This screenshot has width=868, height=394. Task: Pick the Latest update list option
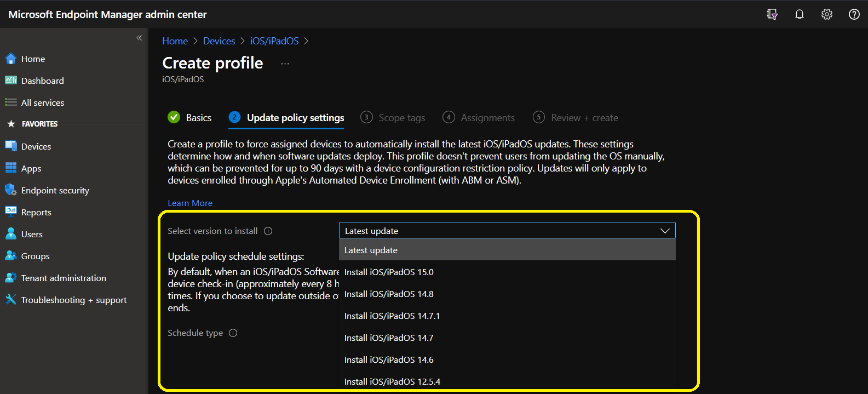[371, 250]
